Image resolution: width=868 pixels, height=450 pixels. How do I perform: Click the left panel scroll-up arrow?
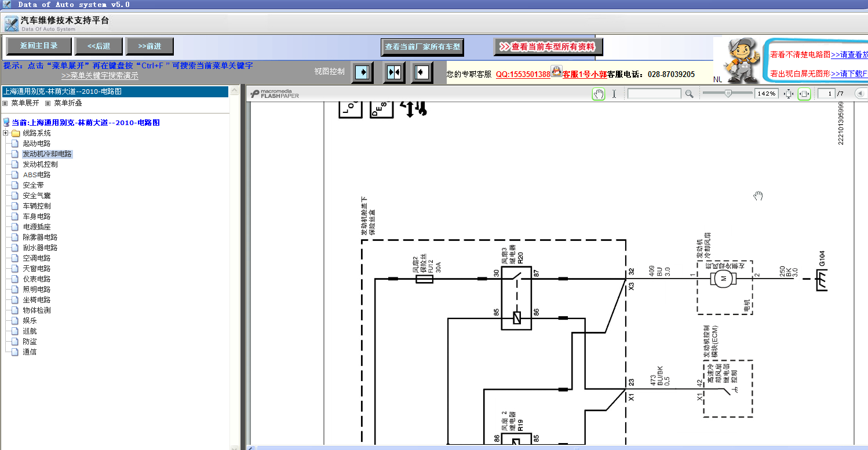pyautogui.click(x=235, y=91)
